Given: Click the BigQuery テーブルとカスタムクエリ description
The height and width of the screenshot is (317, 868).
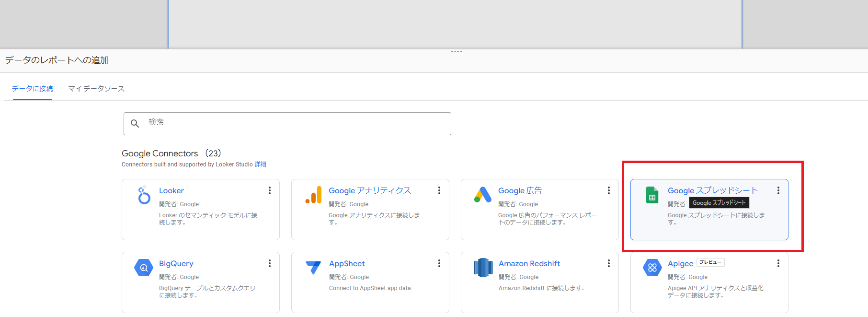Looking at the screenshot, I should (x=207, y=292).
